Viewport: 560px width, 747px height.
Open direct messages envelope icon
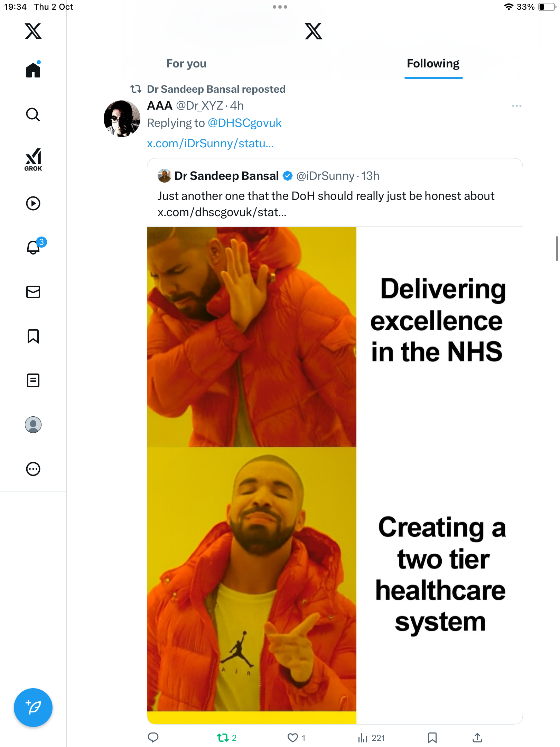[33, 292]
